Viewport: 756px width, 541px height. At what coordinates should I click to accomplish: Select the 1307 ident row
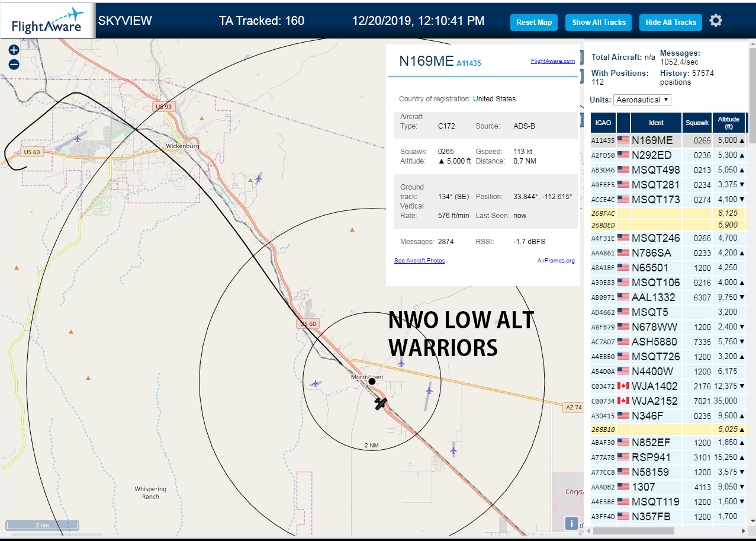pos(668,487)
